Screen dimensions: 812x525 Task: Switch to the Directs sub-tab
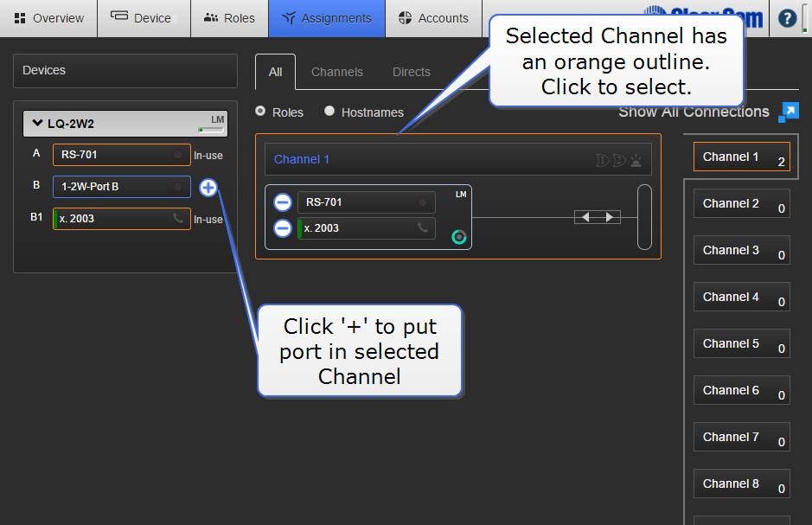(412, 72)
